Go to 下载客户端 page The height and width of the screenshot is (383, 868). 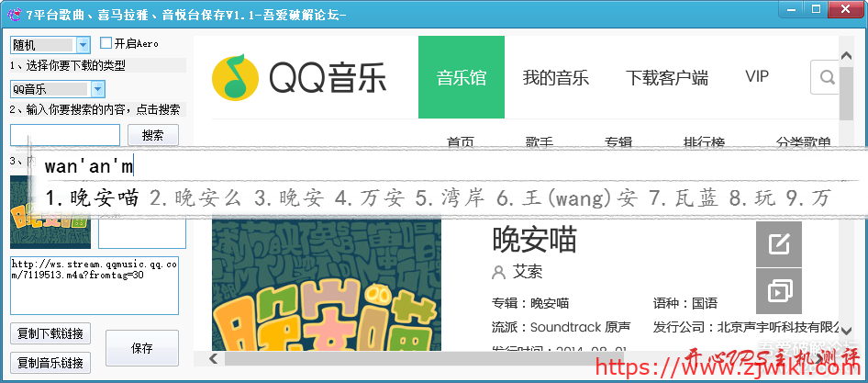point(667,77)
